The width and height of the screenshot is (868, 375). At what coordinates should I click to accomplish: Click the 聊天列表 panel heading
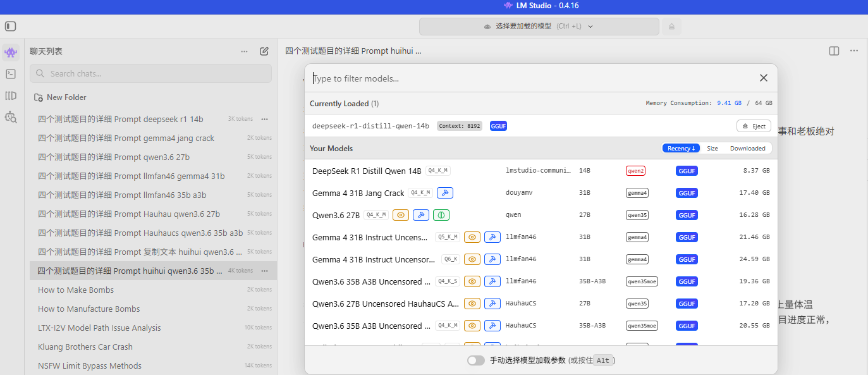(46, 51)
